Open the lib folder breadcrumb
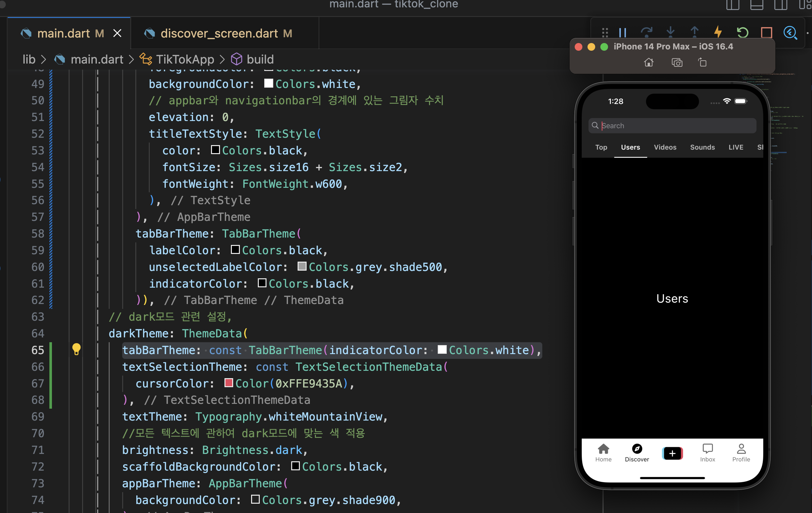 (x=29, y=59)
